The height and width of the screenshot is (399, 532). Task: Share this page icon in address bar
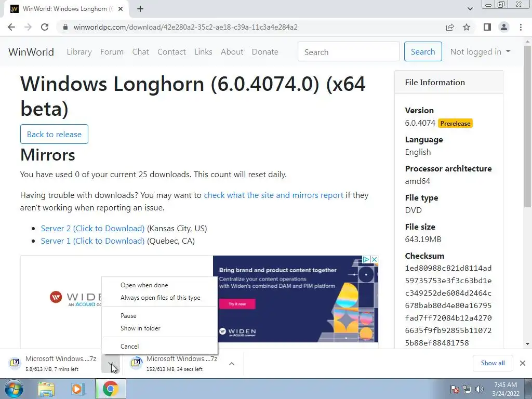click(450, 27)
